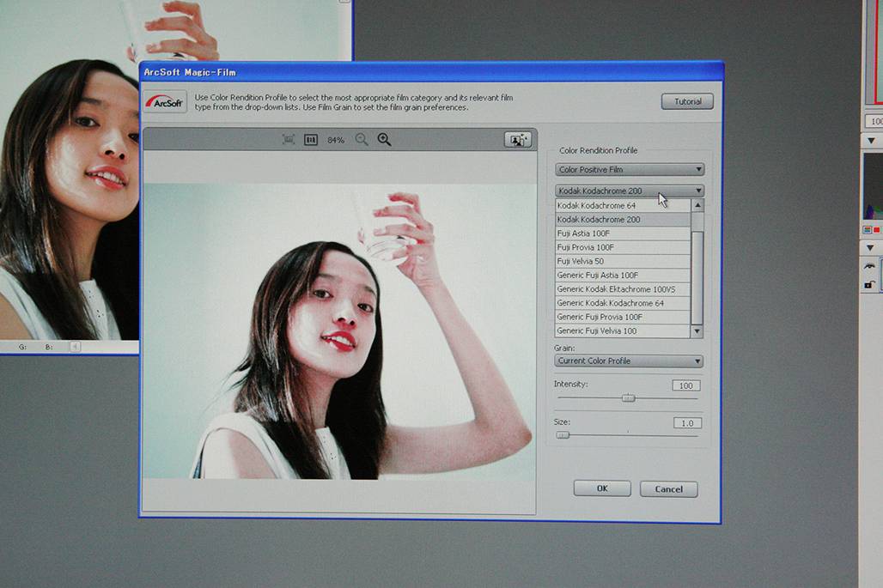The width and height of the screenshot is (883, 588).
Task: Collapse the histogram panel arrow
Action: 871,140
